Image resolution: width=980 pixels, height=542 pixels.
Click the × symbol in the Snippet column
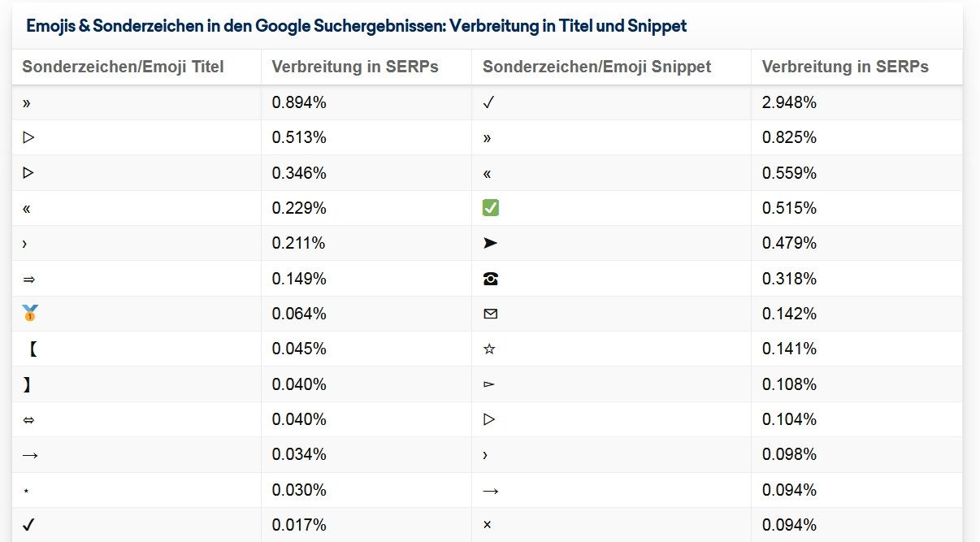(487, 525)
